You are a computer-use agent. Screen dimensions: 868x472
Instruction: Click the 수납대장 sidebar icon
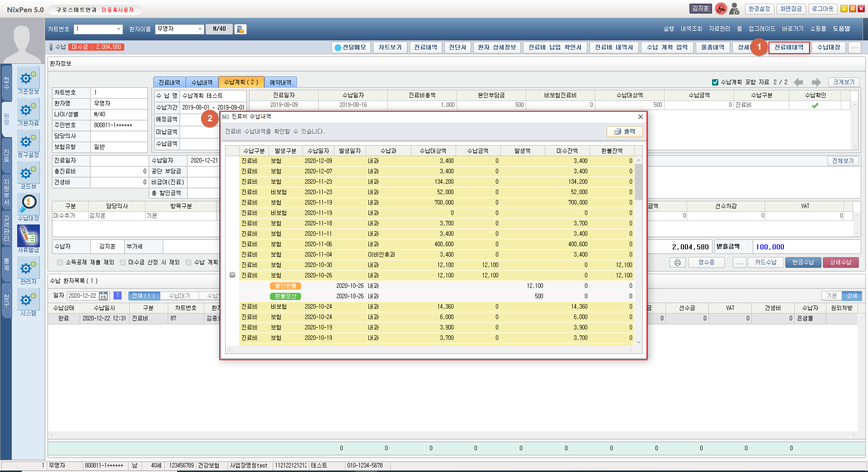pyautogui.click(x=28, y=205)
